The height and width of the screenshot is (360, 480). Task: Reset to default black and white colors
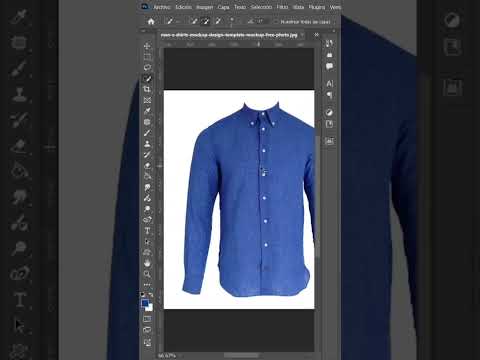click(143, 295)
